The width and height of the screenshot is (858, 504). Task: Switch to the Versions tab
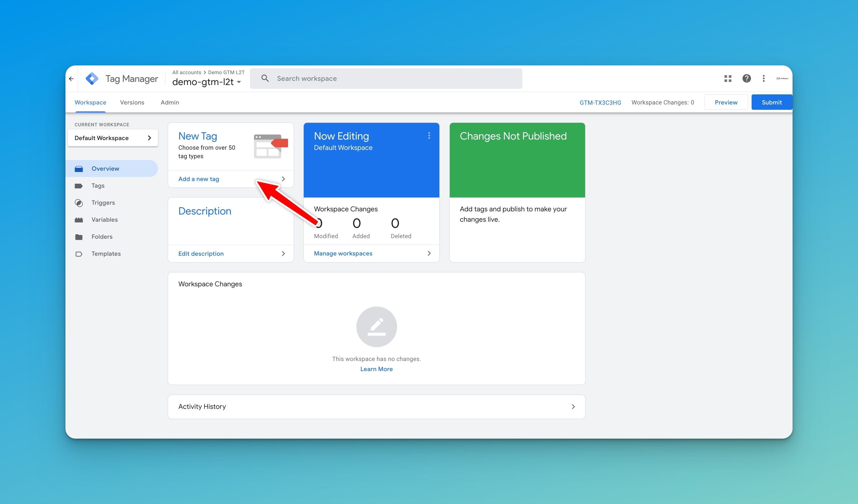point(132,102)
